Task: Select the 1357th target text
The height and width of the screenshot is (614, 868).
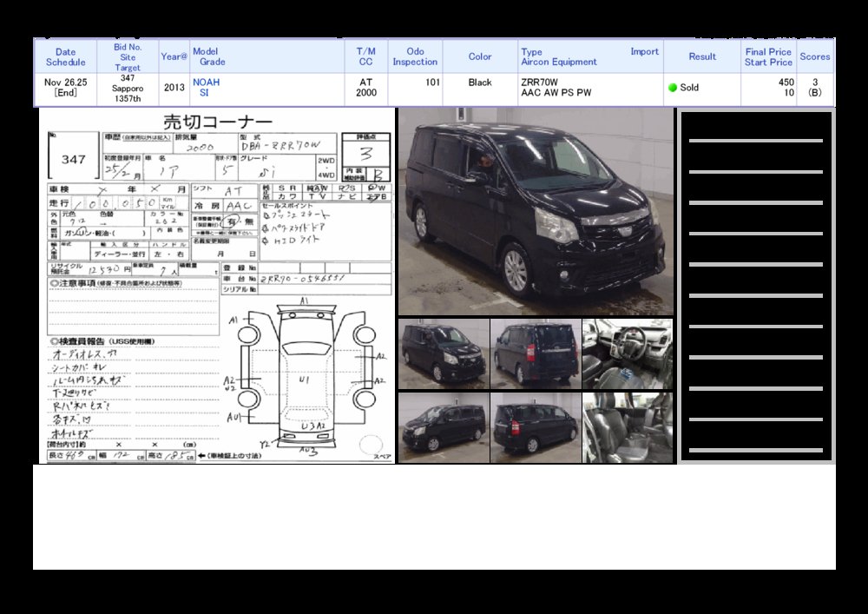Action: [x=128, y=98]
